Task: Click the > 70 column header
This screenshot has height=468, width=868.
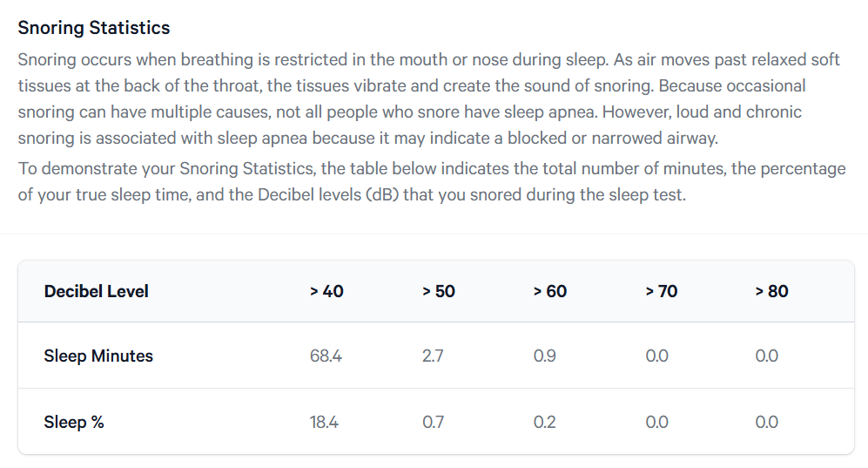Action: (x=662, y=291)
